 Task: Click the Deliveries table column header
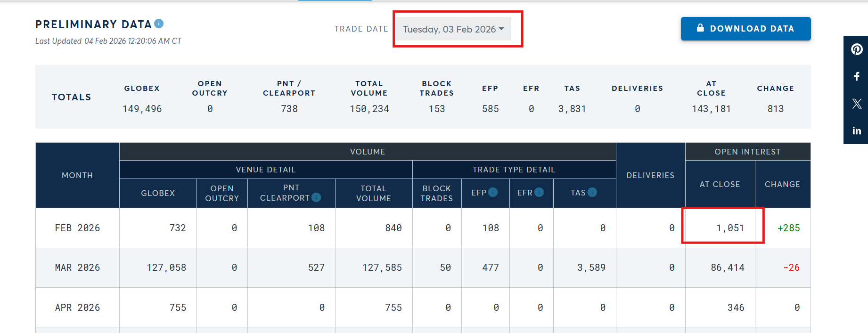point(650,175)
